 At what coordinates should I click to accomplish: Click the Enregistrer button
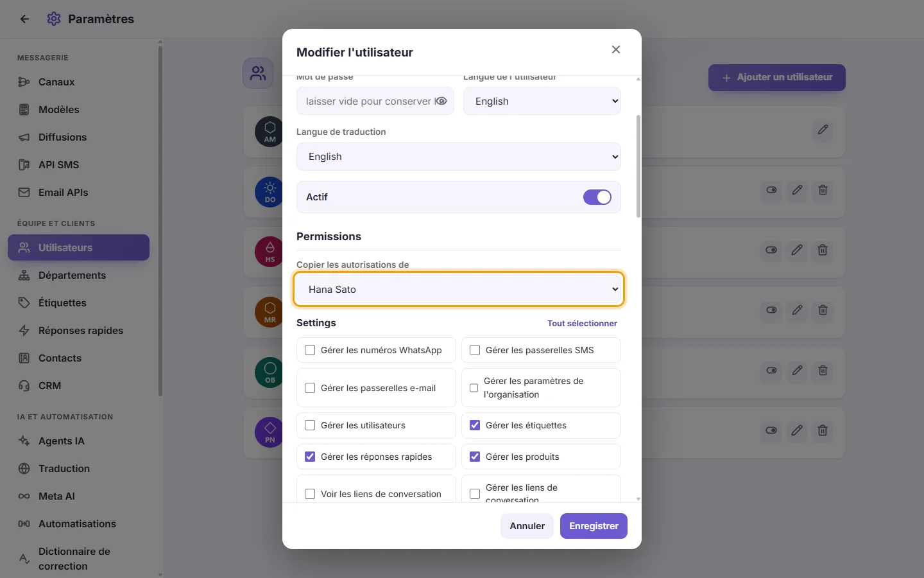point(594,526)
